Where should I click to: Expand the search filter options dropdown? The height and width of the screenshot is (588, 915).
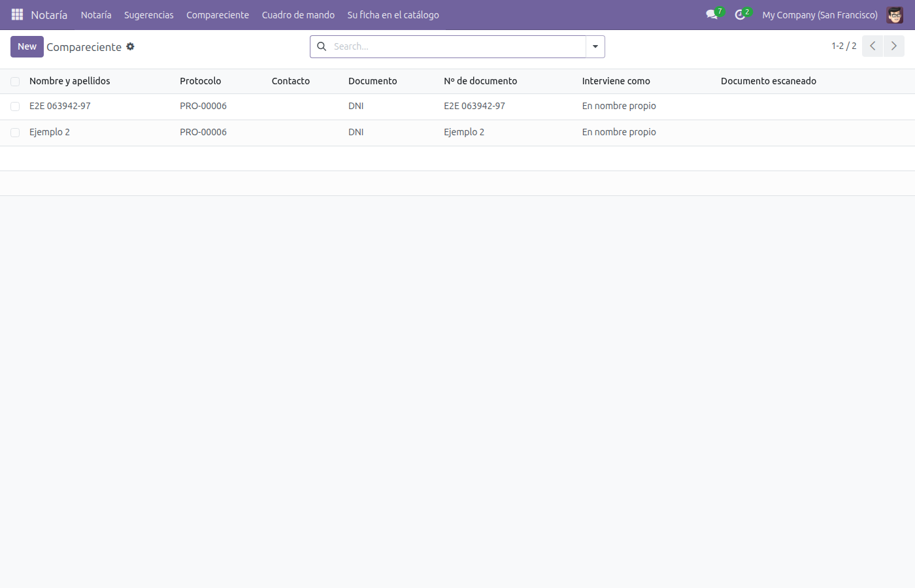tap(595, 46)
